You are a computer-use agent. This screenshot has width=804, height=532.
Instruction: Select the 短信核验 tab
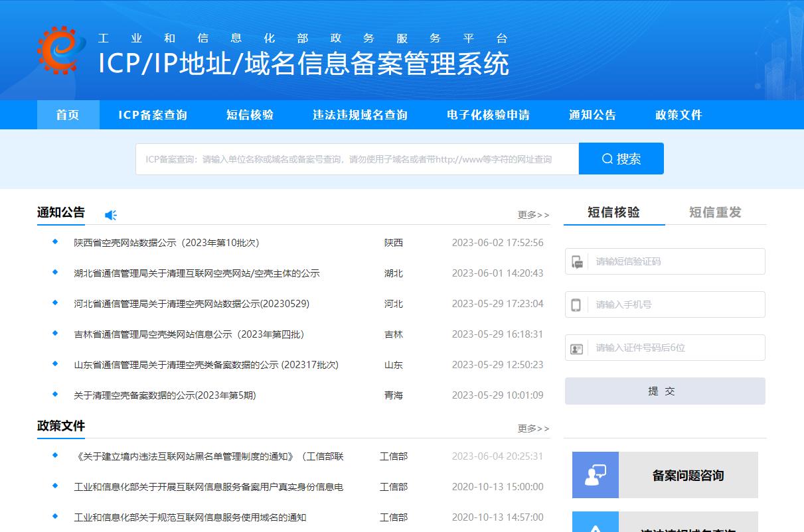coord(613,212)
